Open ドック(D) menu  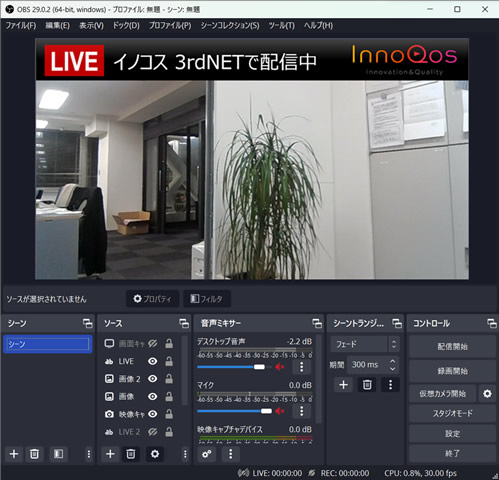click(126, 26)
